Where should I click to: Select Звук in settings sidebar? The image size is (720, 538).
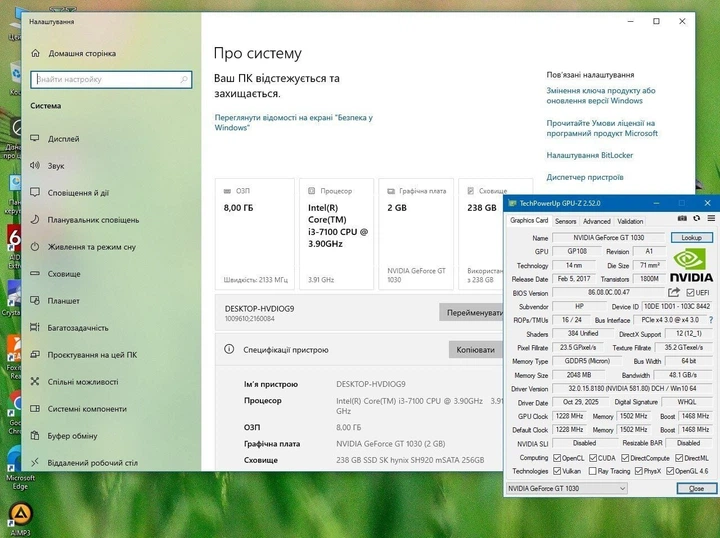(x=111, y=165)
